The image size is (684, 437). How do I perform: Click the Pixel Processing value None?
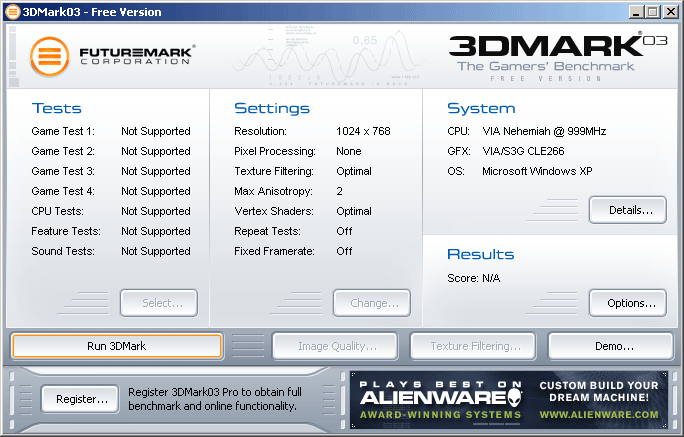coord(349,151)
